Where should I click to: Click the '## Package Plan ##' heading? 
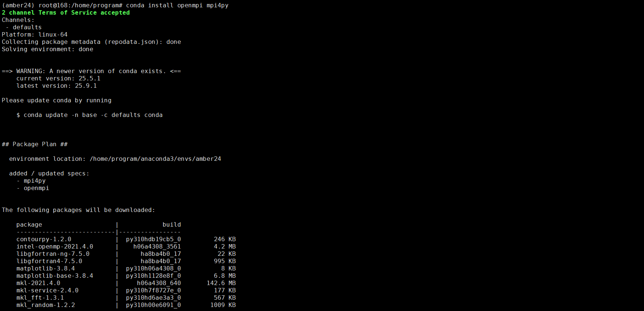tap(35, 144)
